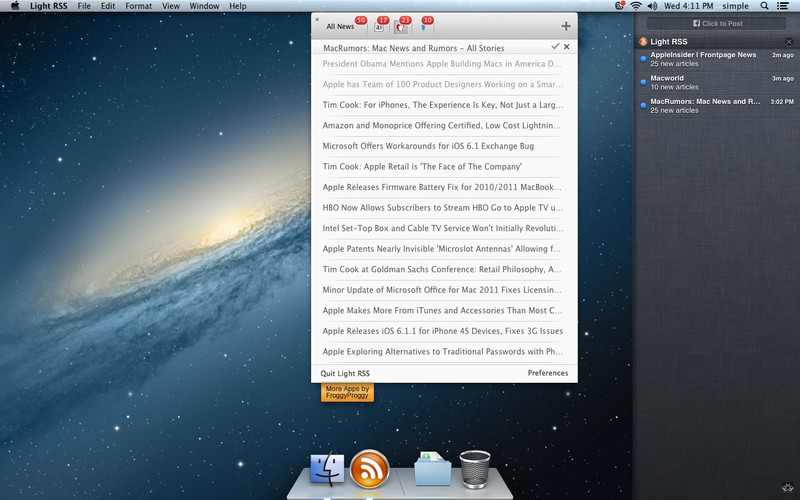Add a new feed with plus button
Screen dimensions: 800x500
(x=566, y=26)
